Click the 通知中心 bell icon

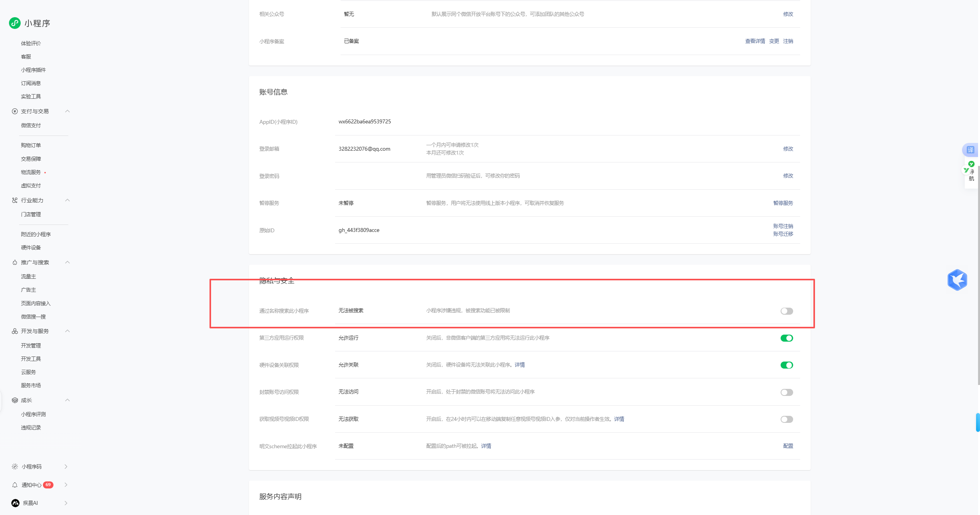15,485
